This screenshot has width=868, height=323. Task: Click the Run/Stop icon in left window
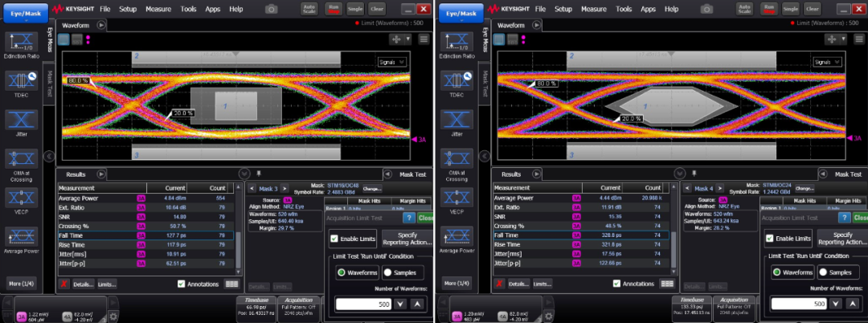(x=333, y=9)
